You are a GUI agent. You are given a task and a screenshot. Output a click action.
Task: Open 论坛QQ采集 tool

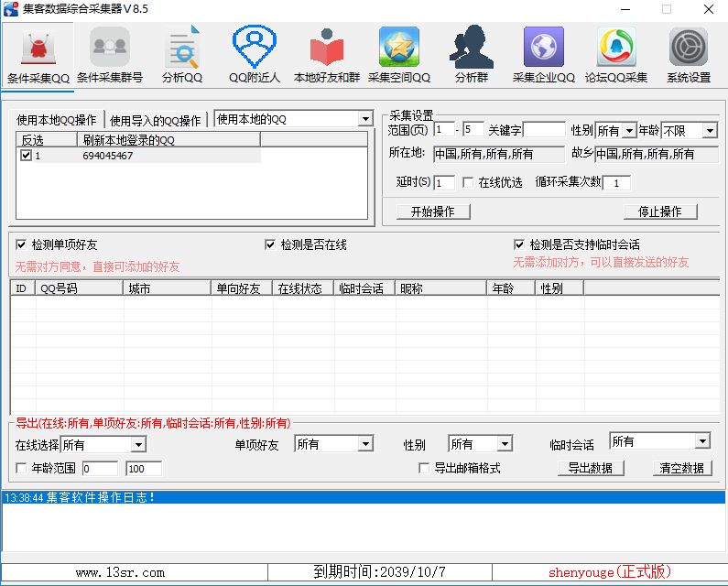tap(616, 57)
